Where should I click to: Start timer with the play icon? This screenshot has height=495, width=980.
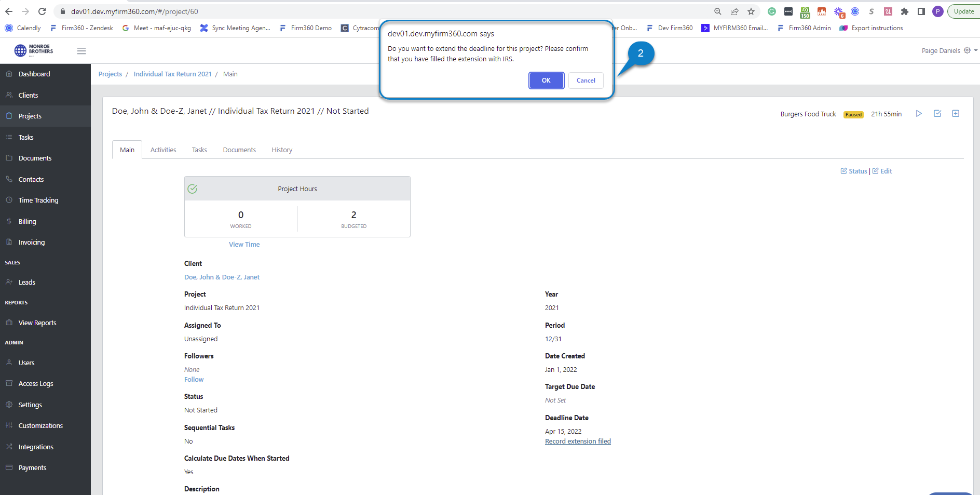tap(919, 114)
